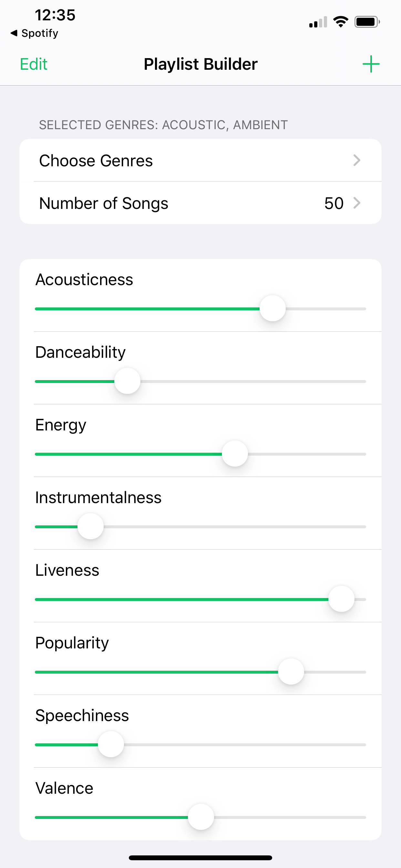Click the Acousticness slider knob

tap(272, 308)
